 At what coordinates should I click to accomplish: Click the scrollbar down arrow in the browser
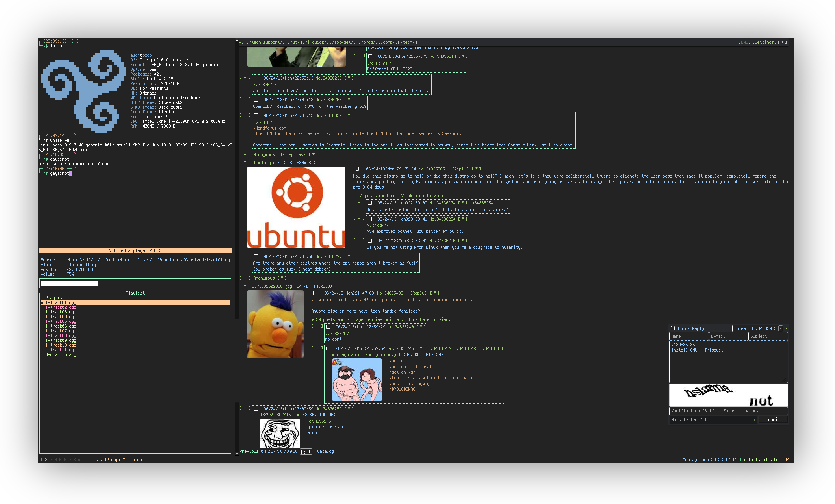click(x=237, y=453)
